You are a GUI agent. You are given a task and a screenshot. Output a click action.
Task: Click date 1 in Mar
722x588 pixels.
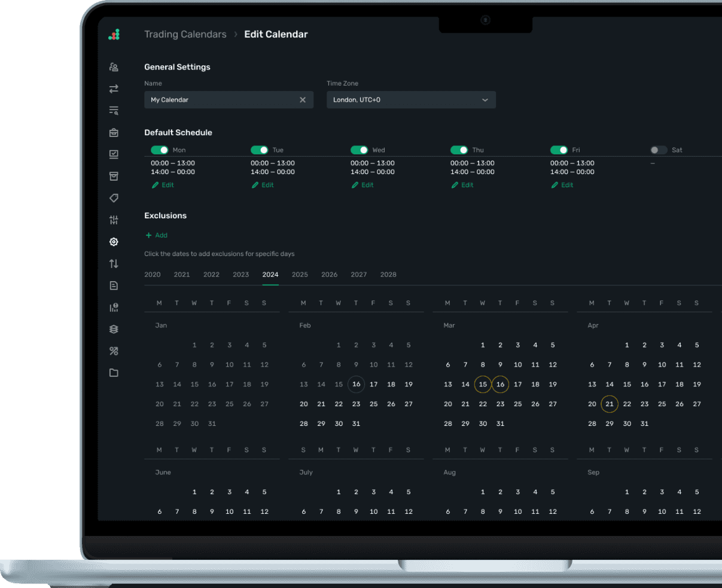coord(483,345)
